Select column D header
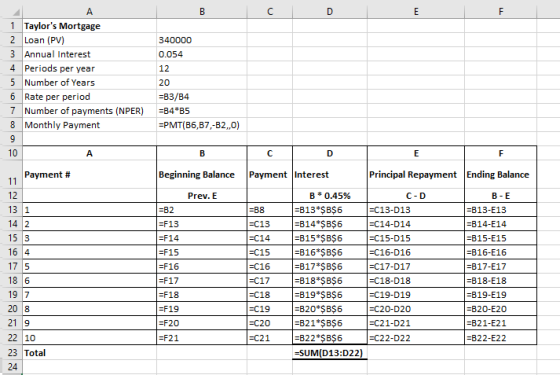This screenshot has width=560, height=375. tap(330, 11)
